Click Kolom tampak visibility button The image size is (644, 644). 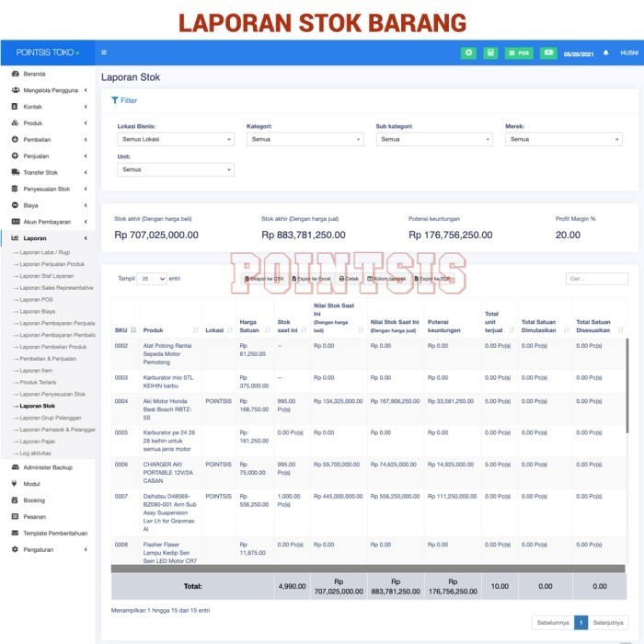click(x=386, y=279)
